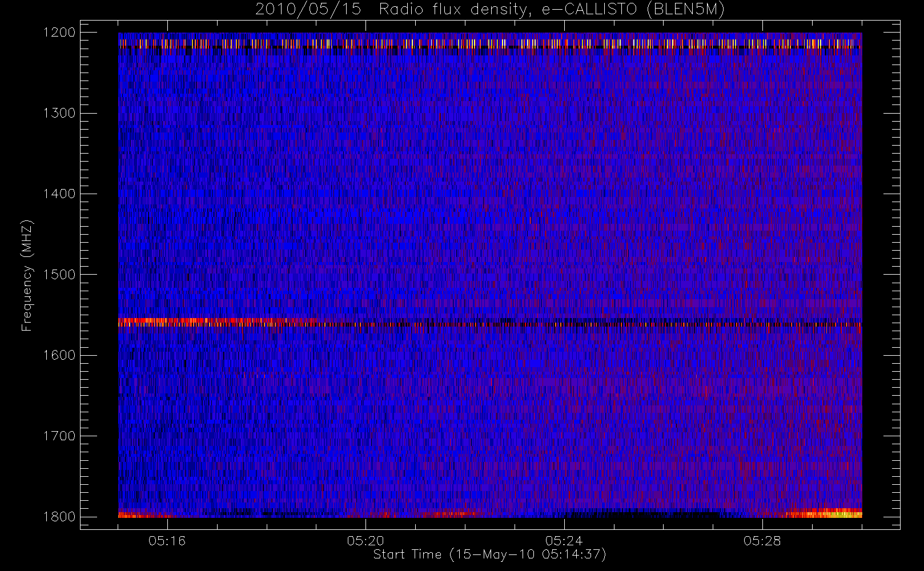This screenshot has width=924, height=571.
Task: Click the plot title "Radio flux density, e-CALLISTO (BLEN5M)"
Action: click(x=552, y=10)
